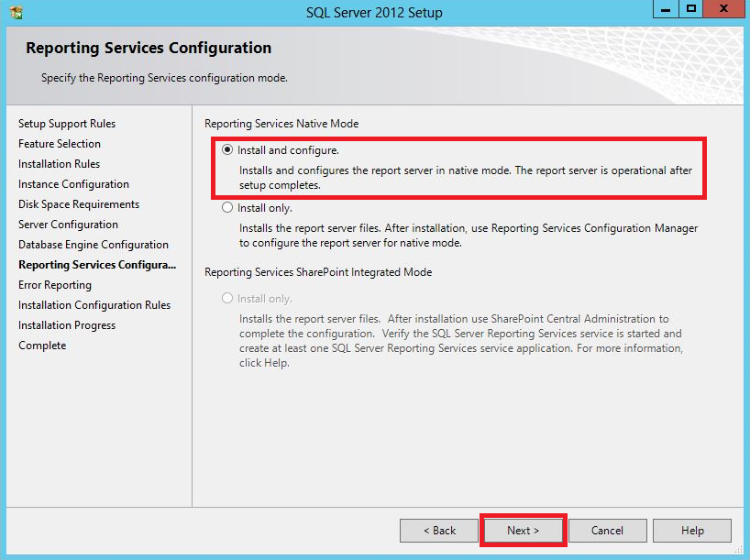The width and height of the screenshot is (750, 560).
Task: Click 'Complete' step in sidebar
Action: (42, 346)
